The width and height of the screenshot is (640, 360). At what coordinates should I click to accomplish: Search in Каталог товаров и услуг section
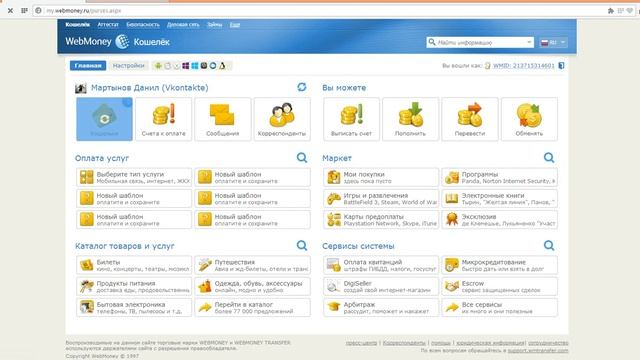click(302, 245)
